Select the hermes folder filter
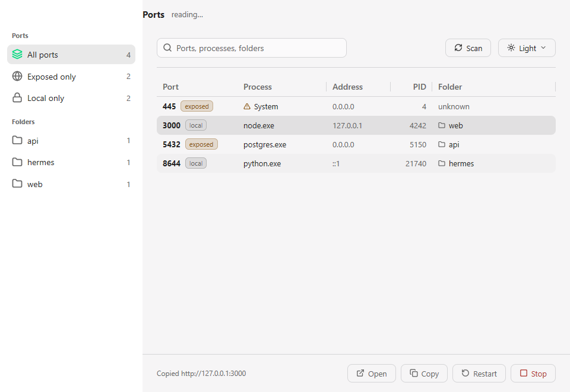The height and width of the screenshot is (392, 570). coord(71,162)
